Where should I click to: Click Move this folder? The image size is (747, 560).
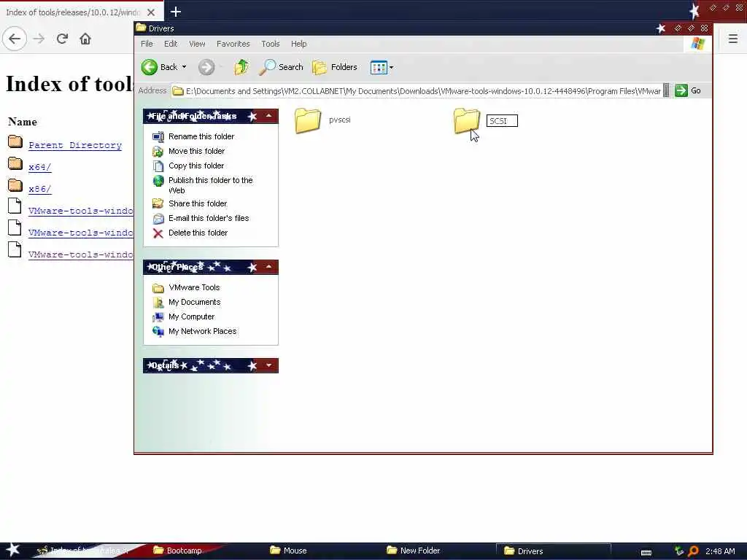[196, 151]
